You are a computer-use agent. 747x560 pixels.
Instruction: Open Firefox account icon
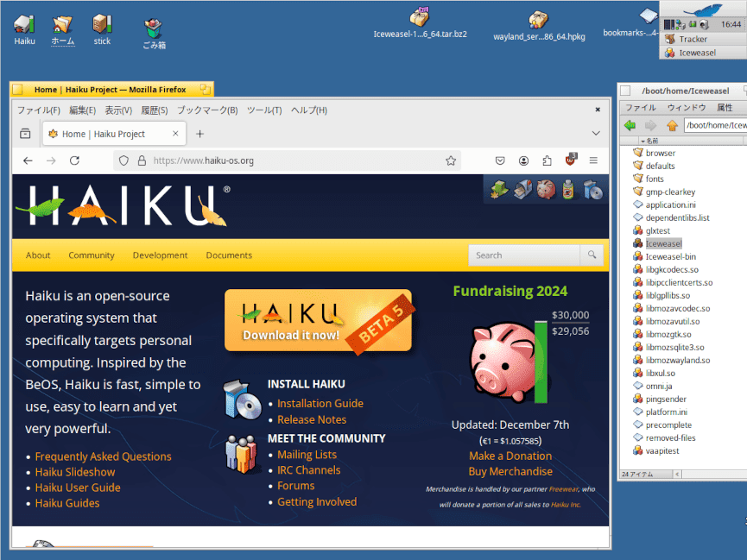point(523,161)
